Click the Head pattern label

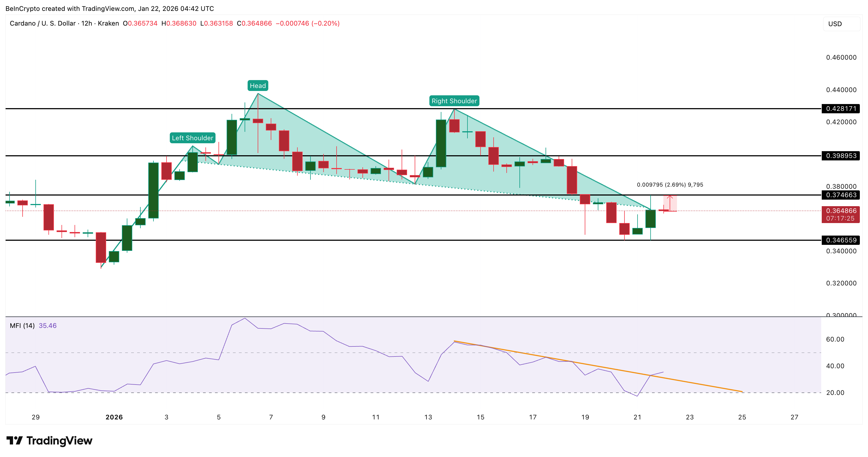point(258,86)
